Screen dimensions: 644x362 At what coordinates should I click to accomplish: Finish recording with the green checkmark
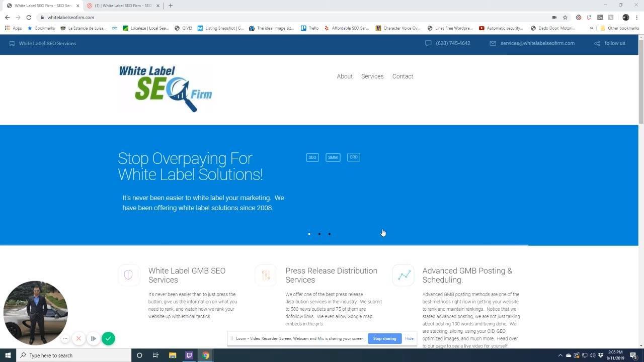(108, 338)
